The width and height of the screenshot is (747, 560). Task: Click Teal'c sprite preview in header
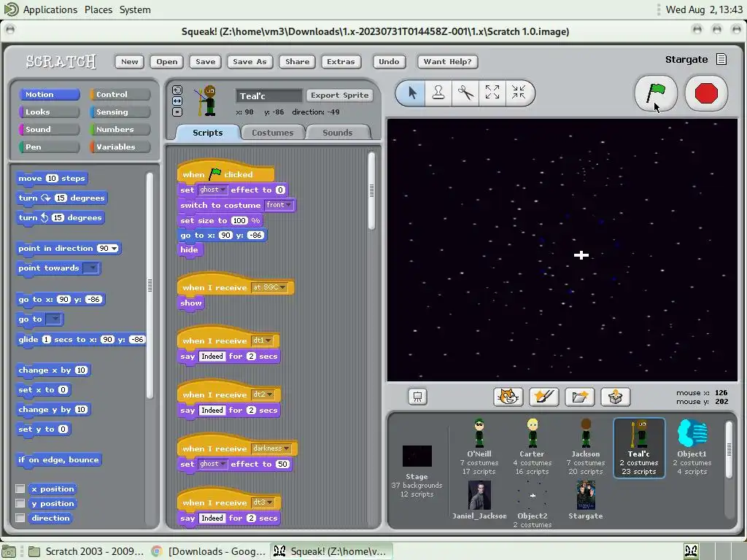tap(206, 101)
